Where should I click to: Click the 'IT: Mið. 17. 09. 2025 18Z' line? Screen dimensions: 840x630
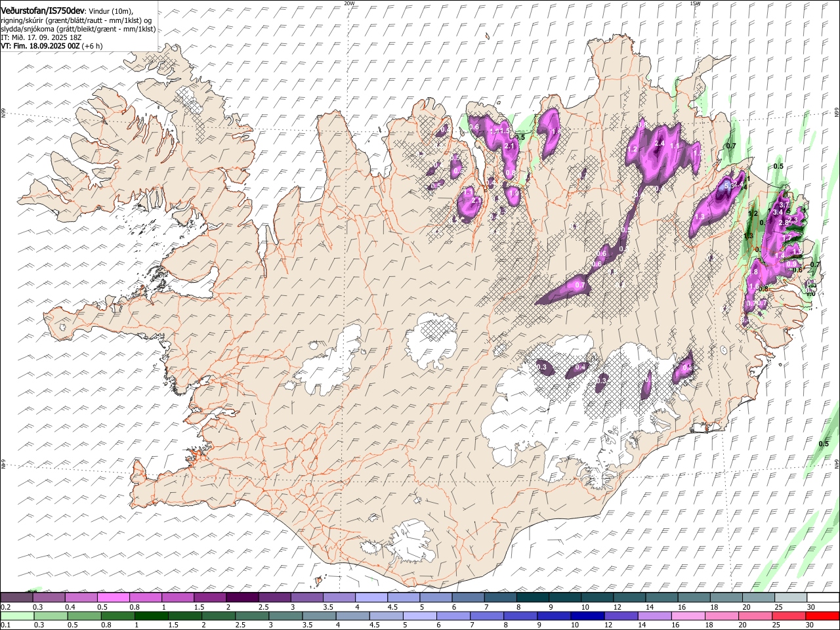tap(41, 38)
